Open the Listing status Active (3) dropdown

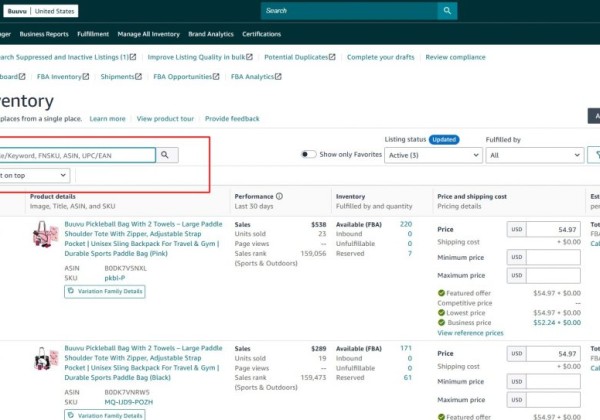(x=433, y=155)
